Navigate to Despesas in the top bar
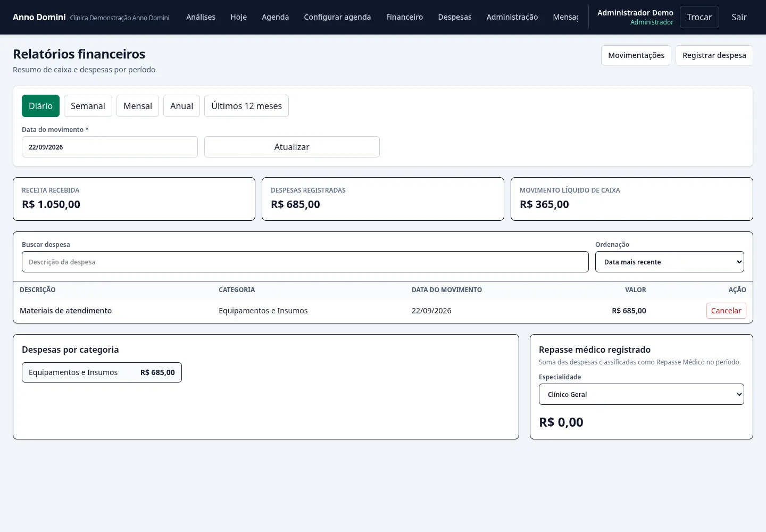This screenshot has width=766, height=532. click(x=455, y=17)
